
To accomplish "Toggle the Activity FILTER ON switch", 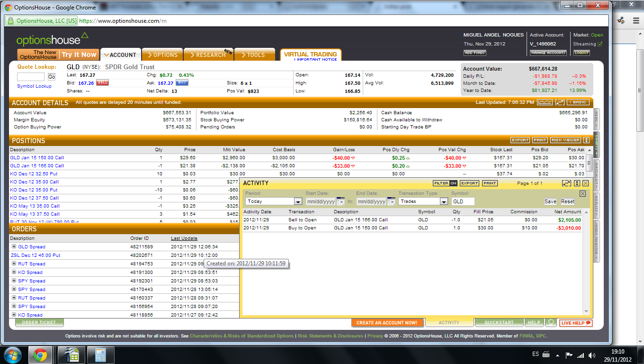I will pos(445,183).
